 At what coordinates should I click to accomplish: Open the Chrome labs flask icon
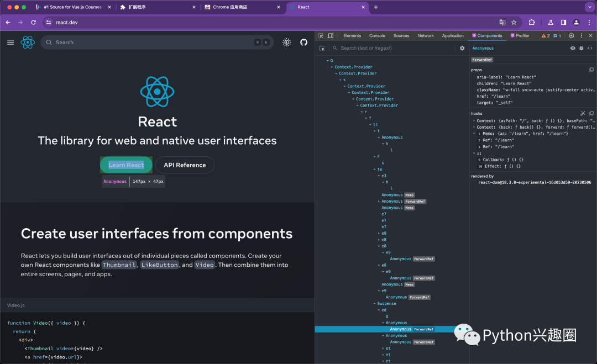click(551, 23)
